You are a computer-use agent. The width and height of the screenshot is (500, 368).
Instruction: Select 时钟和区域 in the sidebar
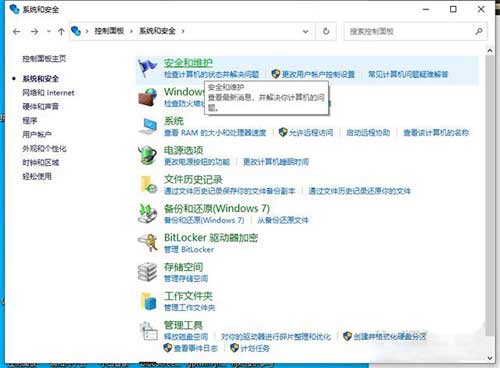(x=40, y=162)
